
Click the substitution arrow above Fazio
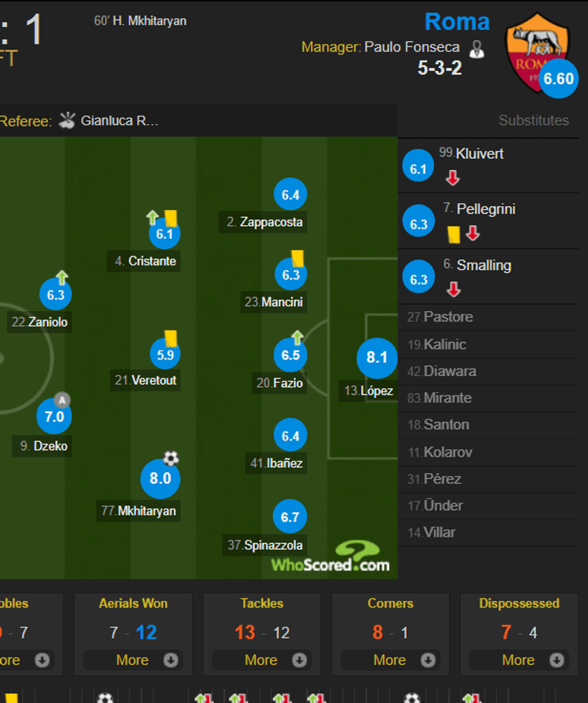pyautogui.click(x=297, y=337)
